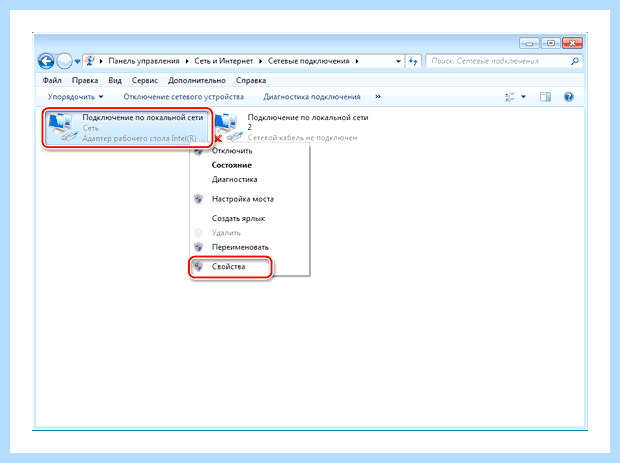The height and width of the screenshot is (463, 620).
Task: Show more toolbar commands chevron
Action: point(378,96)
